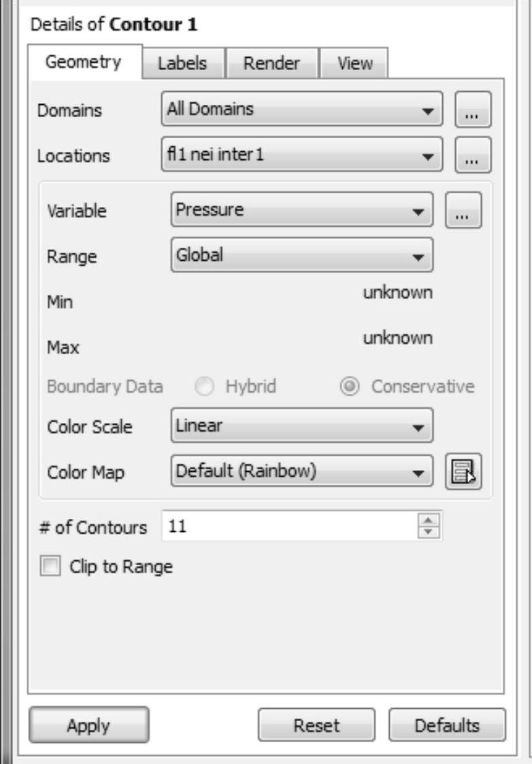Screen dimensions: 532x764
Task: Expand the Domains dropdown
Action: click(x=301, y=110)
